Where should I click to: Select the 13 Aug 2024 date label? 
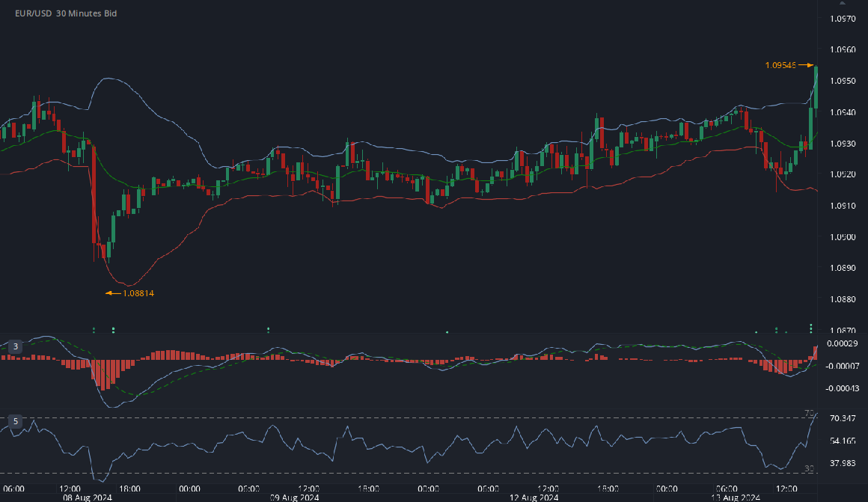pyautogui.click(x=734, y=498)
